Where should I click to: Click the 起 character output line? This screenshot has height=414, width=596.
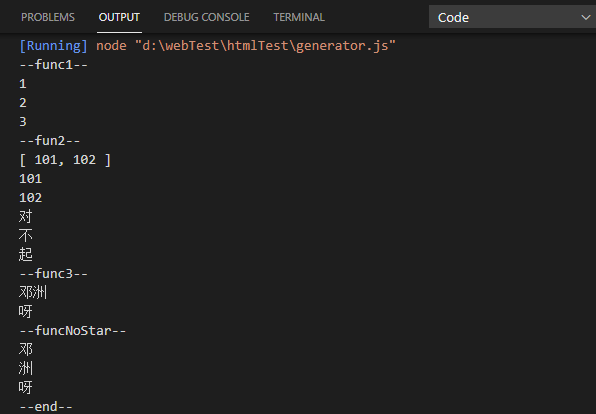pos(25,255)
